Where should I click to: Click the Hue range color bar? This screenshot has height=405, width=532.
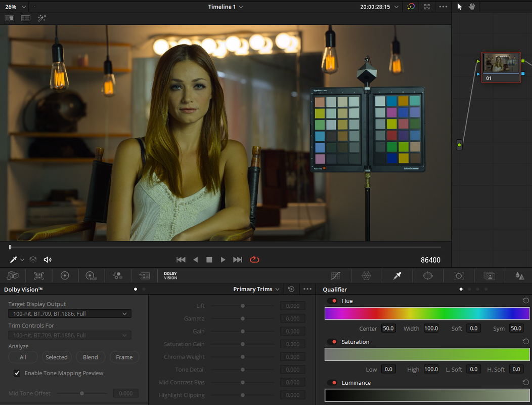[427, 313]
